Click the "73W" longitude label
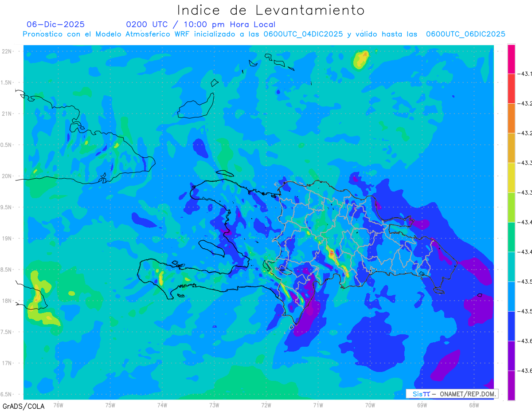Image resolution: width=532 pixels, height=411 pixels. pyautogui.click(x=214, y=405)
